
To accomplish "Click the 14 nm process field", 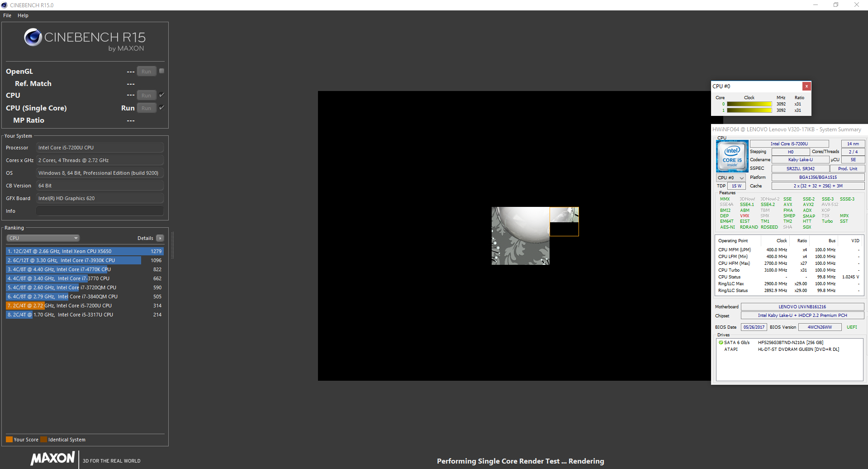I will pos(853,144).
